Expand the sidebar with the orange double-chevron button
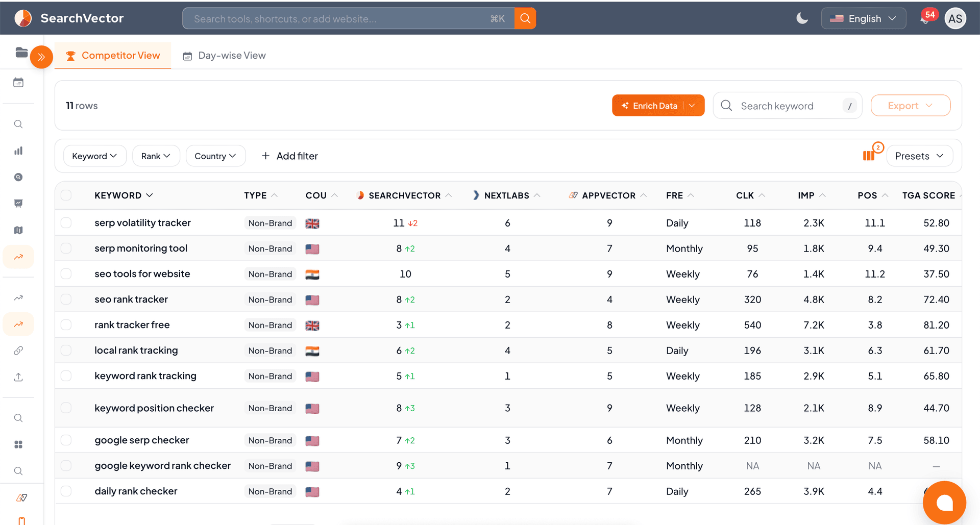This screenshot has height=525, width=980. [41, 57]
